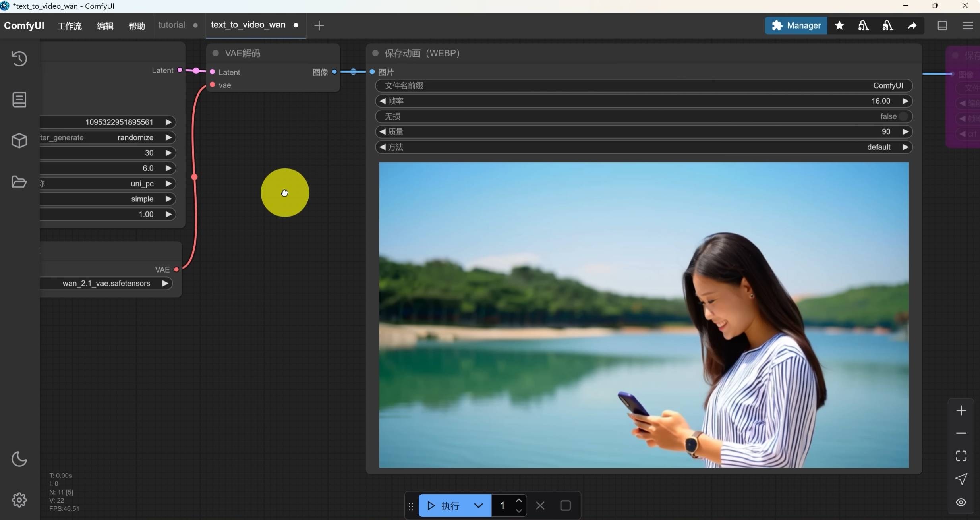The width and height of the screenshot is (980, 520).
Task: Collapse the VAE解码 node dot
Action: [x=216, y=53]
